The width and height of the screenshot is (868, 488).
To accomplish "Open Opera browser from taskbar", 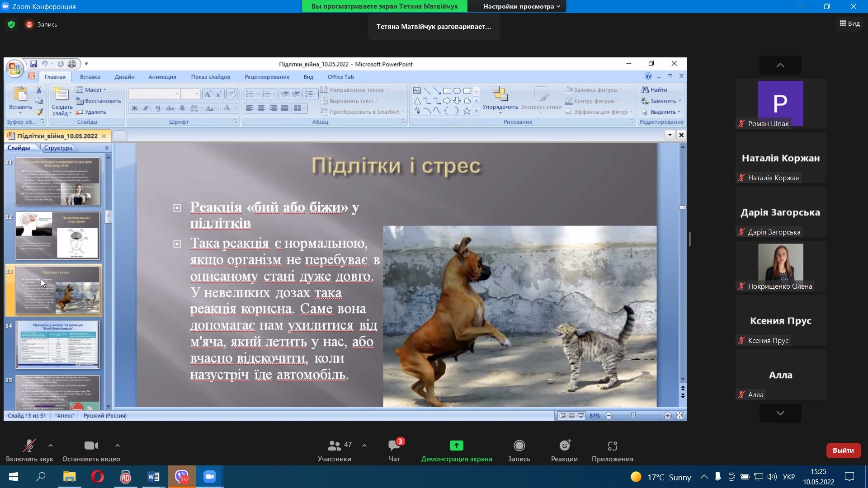I will click(97, 477).
